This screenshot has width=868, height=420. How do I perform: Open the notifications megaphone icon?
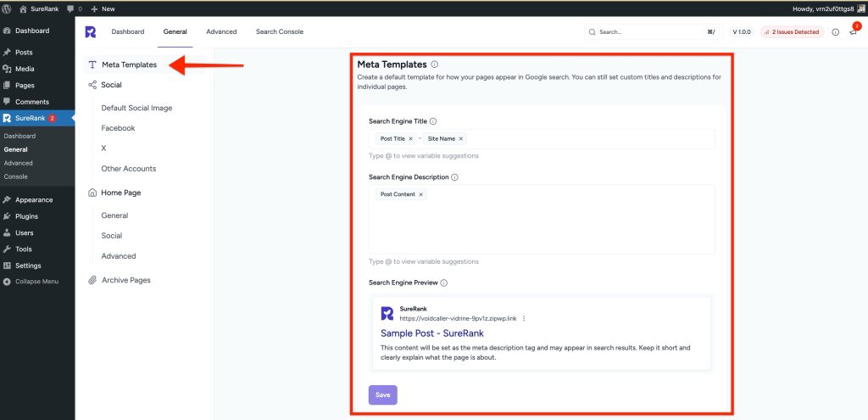(853, 32)
